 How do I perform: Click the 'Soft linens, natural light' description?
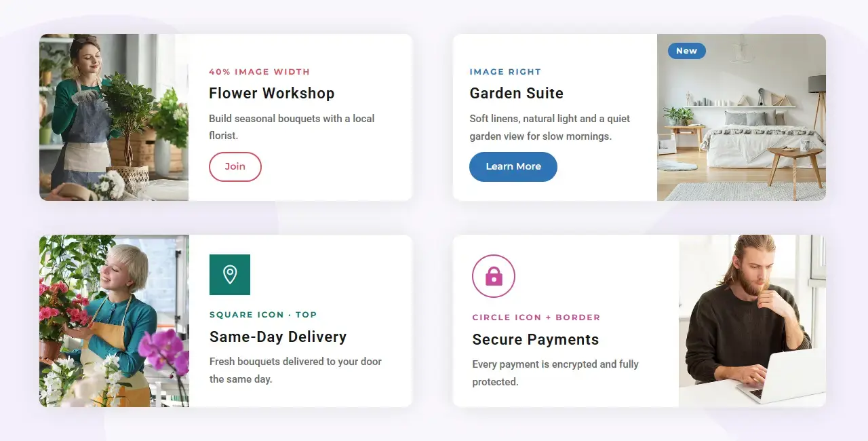click(550, 127)
